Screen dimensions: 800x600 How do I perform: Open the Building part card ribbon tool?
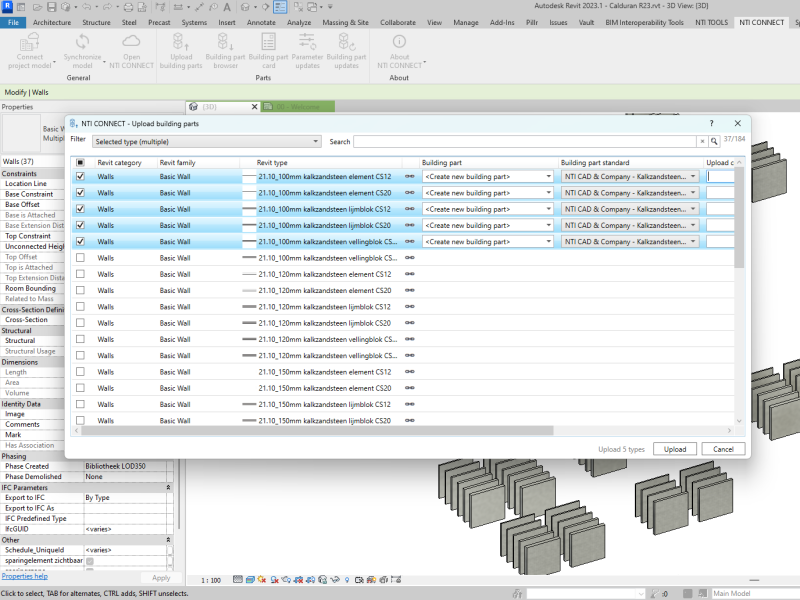pyautogui.click(x=268, y=51)
